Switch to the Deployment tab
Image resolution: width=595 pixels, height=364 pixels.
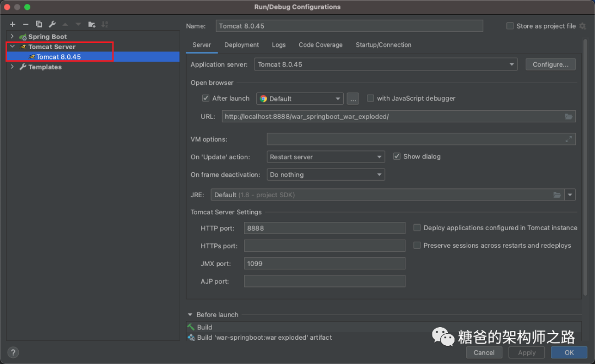tap(241, 45)
